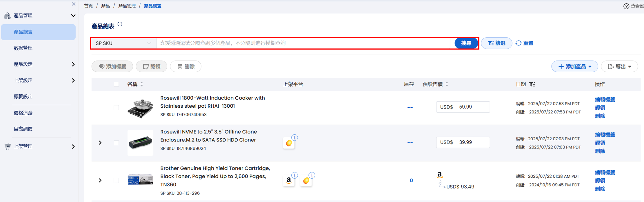The height and width of the screenshot is (202, 644).
Task: Open the Rosewill NVME enclosure thumbnail
Action: (141, 143)
